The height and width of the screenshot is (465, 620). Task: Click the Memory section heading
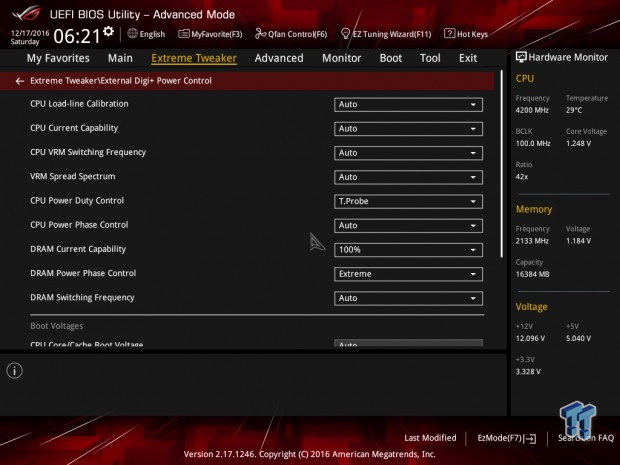(533, 209)
